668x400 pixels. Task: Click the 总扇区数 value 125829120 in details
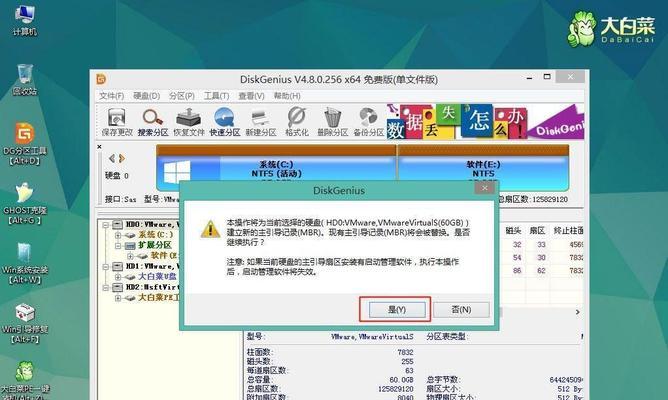(395, 389)
